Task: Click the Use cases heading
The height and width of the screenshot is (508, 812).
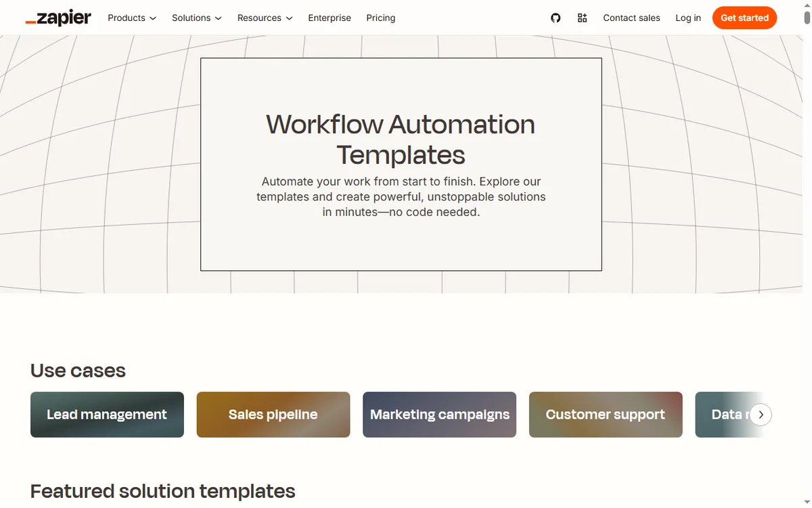Action: click(78, 371)
